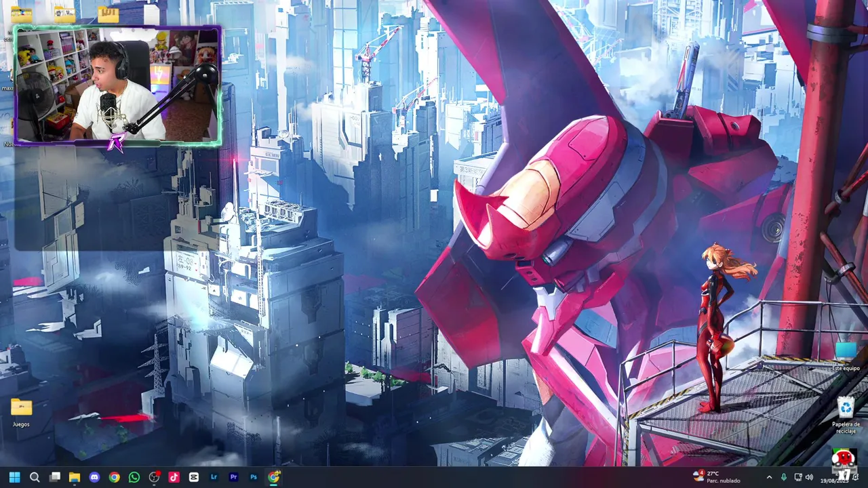Launch CapCut from the taskbar
Screen dimensions: 868x488
coord(194,477)
